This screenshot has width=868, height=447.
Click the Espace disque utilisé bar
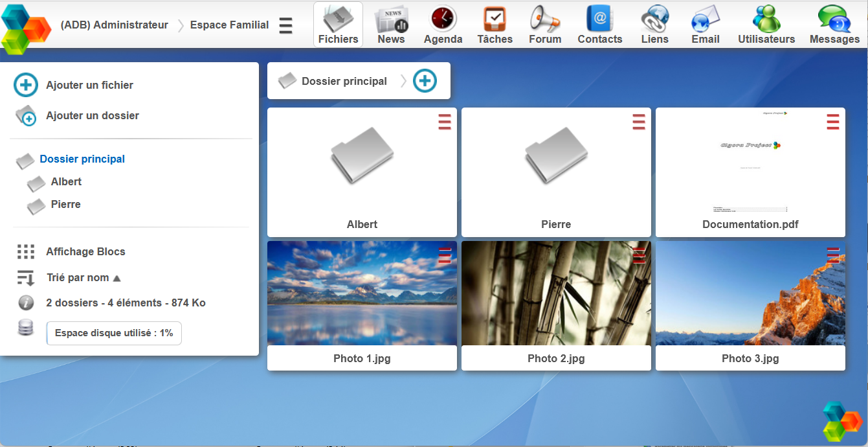(x=114, y=333)
